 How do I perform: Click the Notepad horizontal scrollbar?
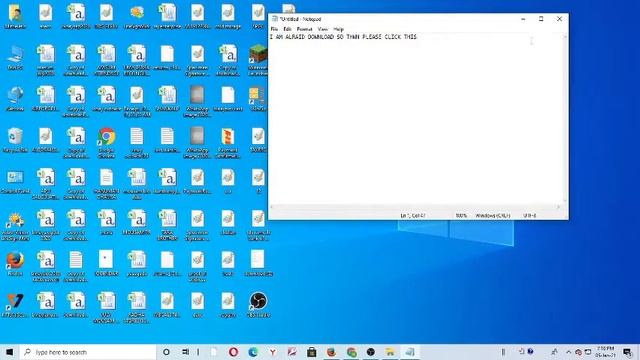(x=416, y=207)
